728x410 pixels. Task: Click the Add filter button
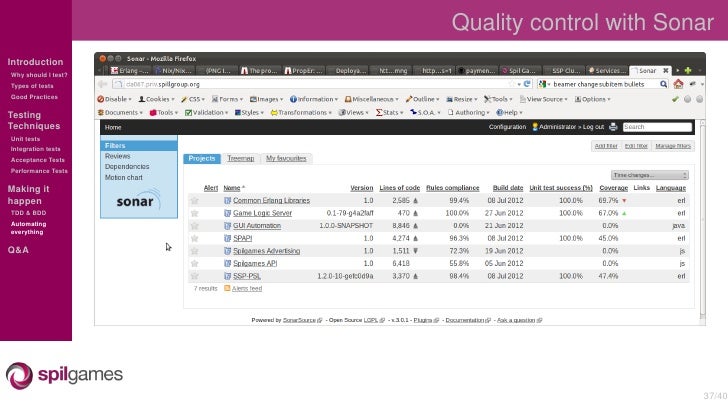pos(606,146)
